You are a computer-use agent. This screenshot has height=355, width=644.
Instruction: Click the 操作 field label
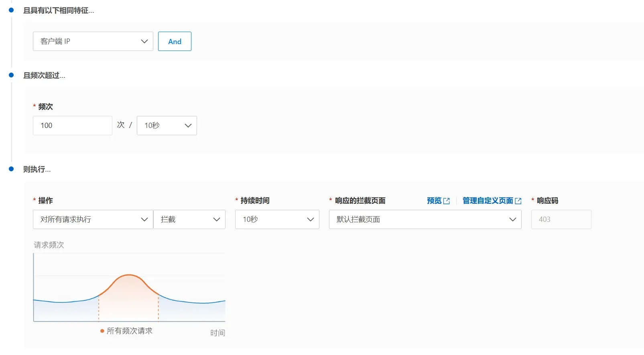[46, 201]
